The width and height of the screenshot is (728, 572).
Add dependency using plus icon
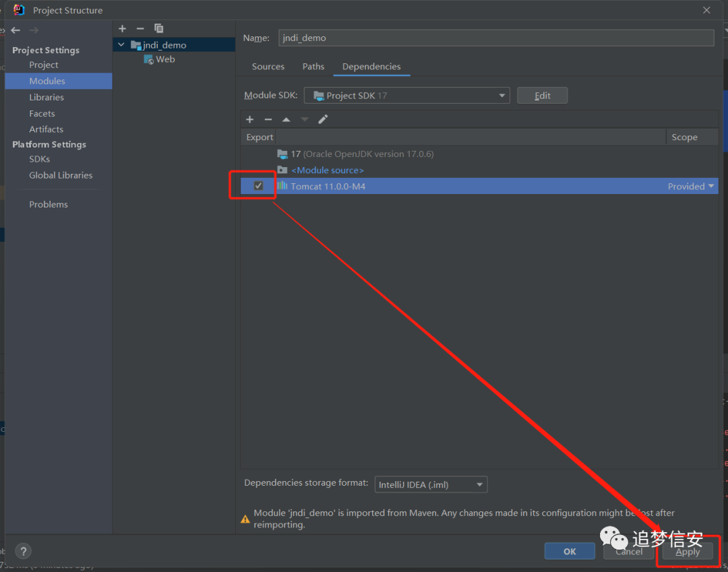250,120
